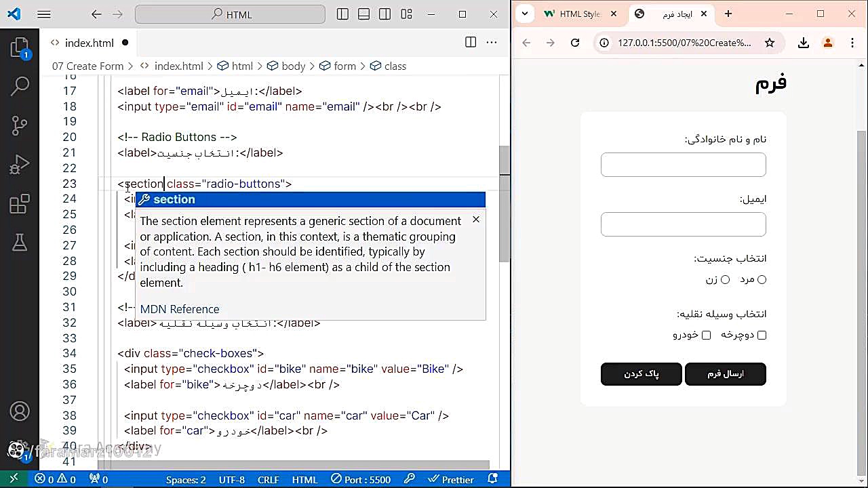The image size is (868, 488).
Task: Open the Testing flask view
Action: coord(20,242)
